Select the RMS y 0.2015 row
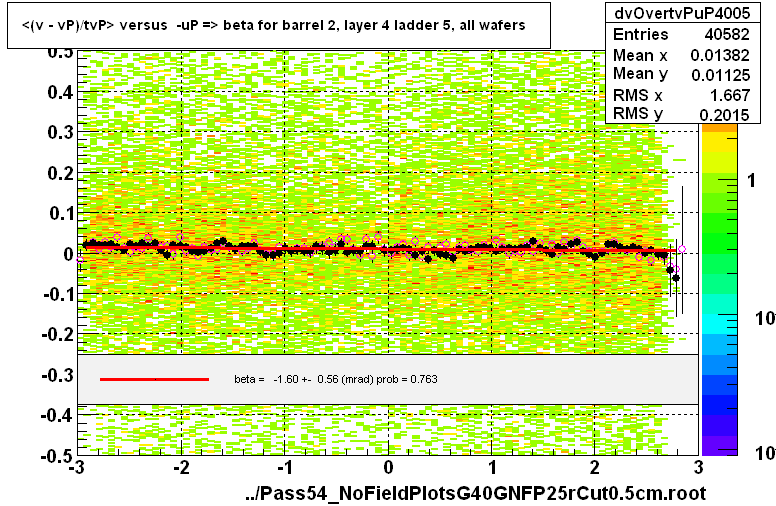 tap(681, 114)
